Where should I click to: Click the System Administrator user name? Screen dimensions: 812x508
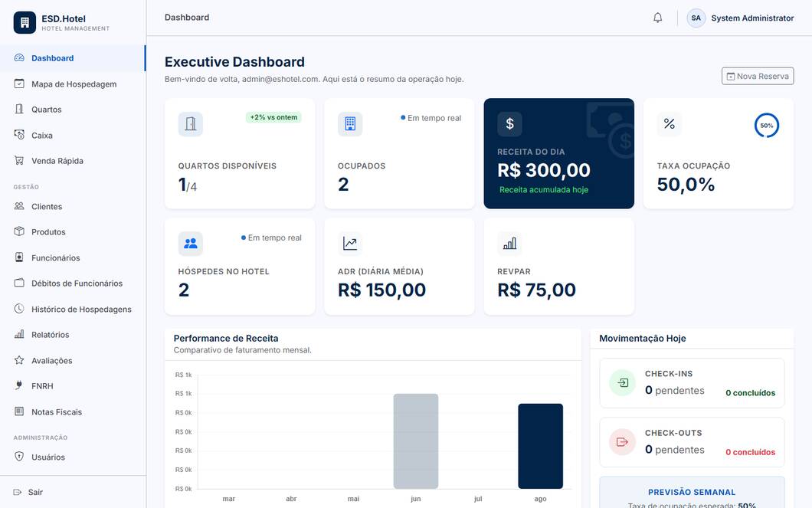tap(752, 18)
